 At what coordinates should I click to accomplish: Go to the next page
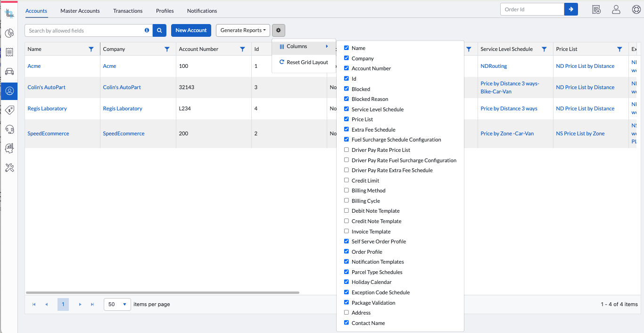click(80, 305)
